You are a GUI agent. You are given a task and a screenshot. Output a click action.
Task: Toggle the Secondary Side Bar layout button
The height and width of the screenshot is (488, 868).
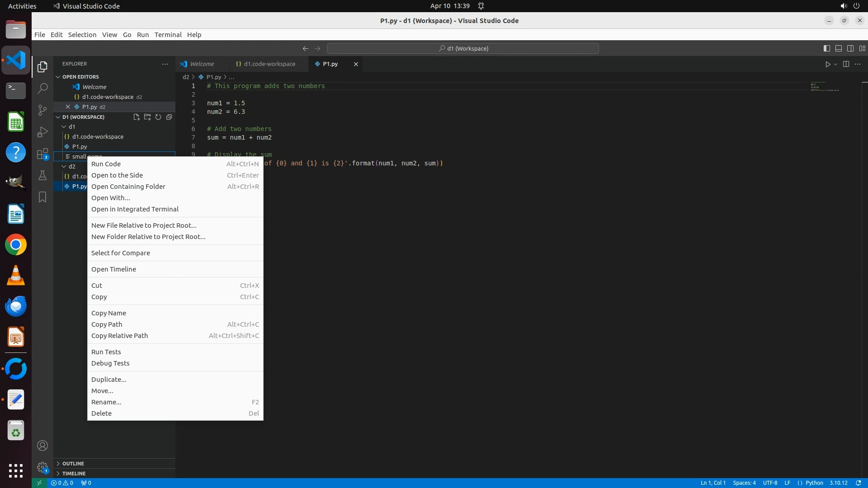click(850, 48)
